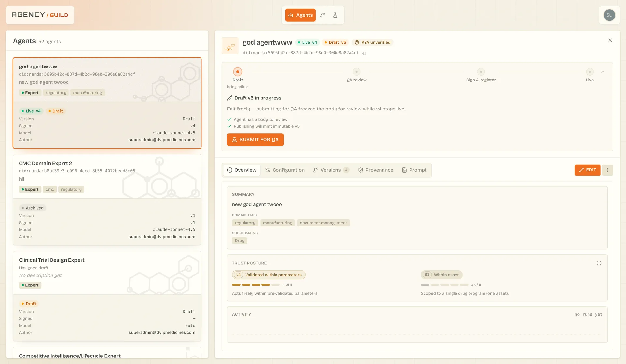Click the Draft badge on the Clinical Trial card

[x=29, y=304]
